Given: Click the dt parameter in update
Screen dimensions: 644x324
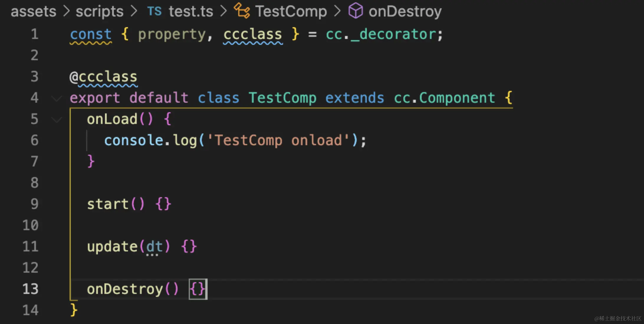Looking at the screenshot, I should (x=154, y=246).
